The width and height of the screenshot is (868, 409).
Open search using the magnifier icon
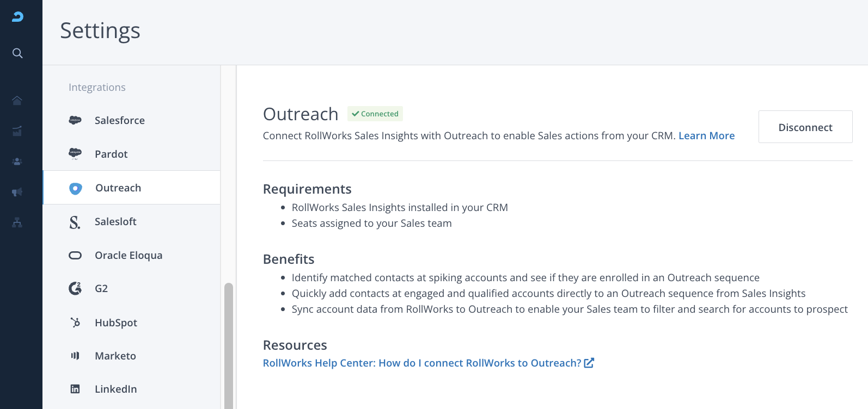click(17, 53)
